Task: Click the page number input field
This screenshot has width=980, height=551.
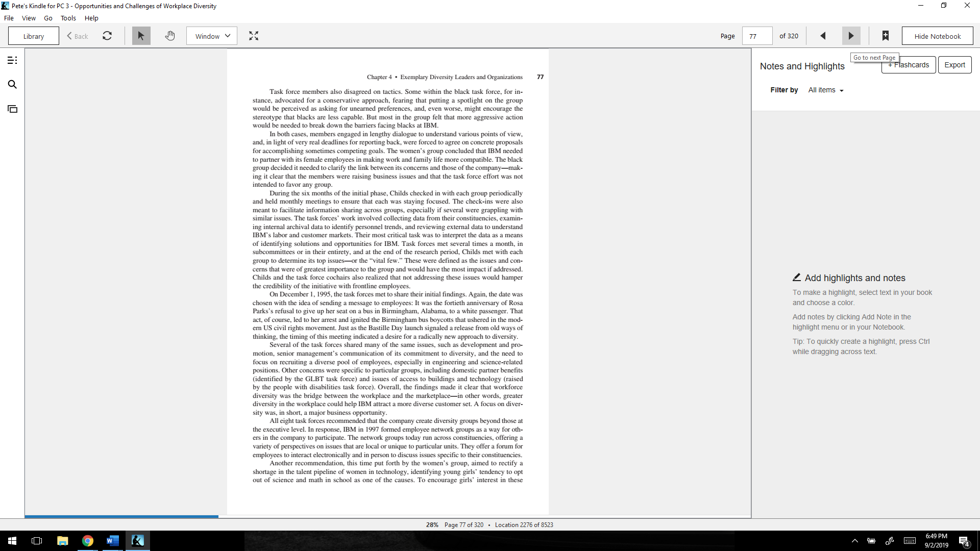Action: pyautogui.click(x=757, y=36)
